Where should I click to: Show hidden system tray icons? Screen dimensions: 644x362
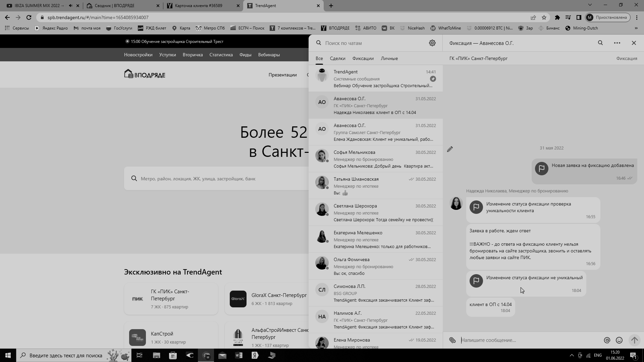tap(572, 355)
